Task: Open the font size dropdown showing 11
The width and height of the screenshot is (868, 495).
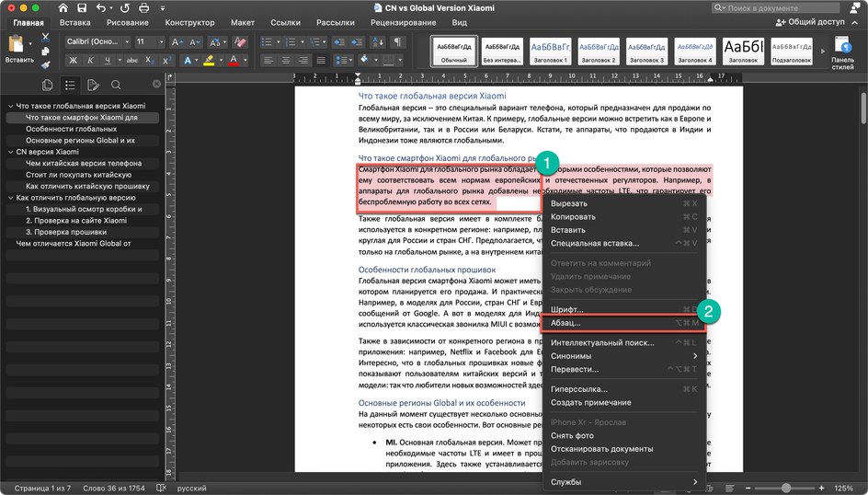Action: 161,42
